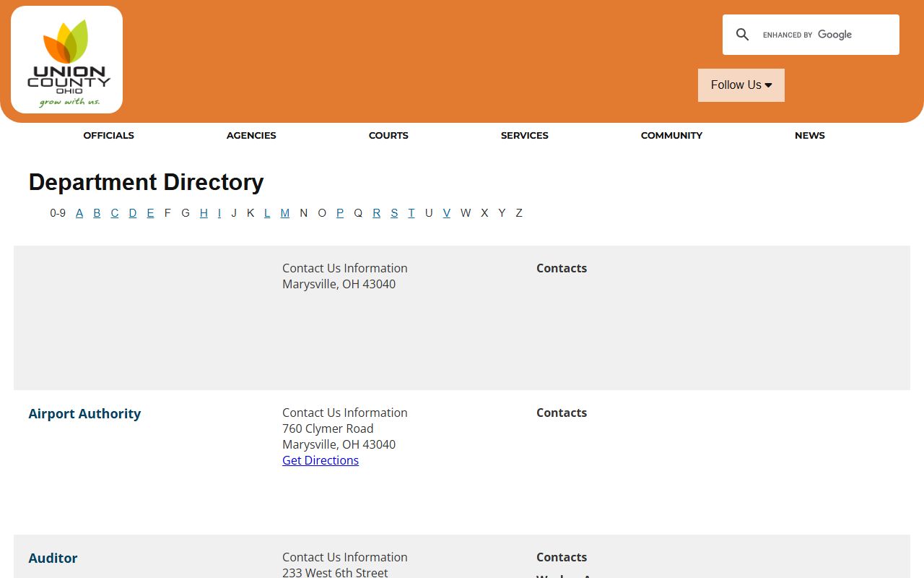Click Get Directions for Airport Authority
Screen dimensions: 924x578
321,460
